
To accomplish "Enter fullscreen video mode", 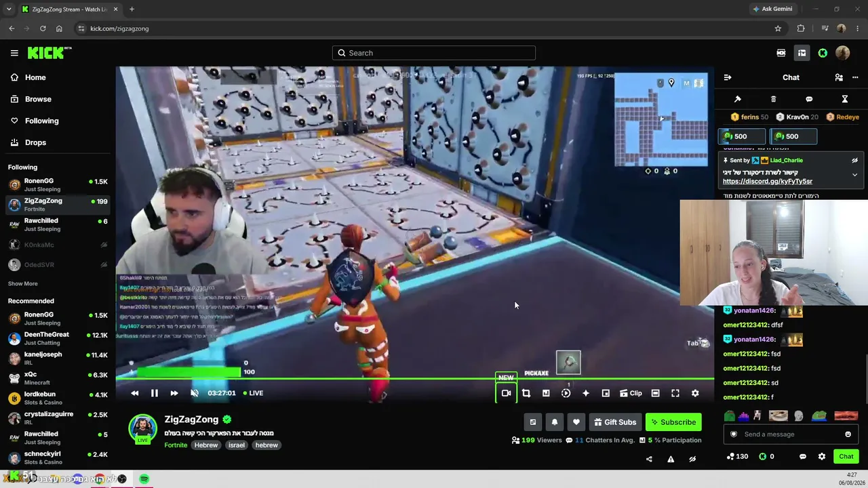I will click(675, 393).
